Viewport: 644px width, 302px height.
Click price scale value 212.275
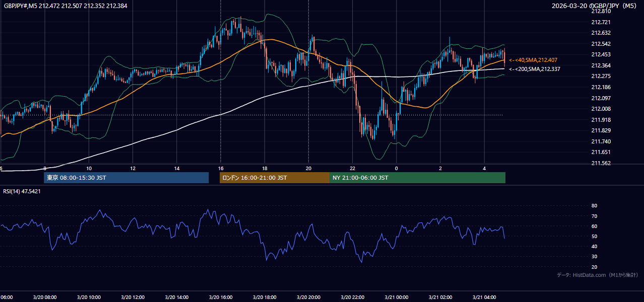coord(601,76)
